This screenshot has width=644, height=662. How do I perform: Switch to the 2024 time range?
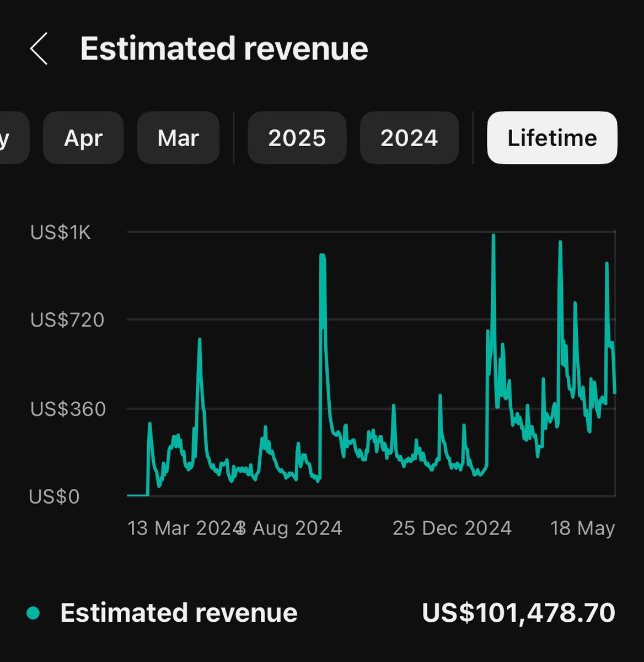pos(410,138)
